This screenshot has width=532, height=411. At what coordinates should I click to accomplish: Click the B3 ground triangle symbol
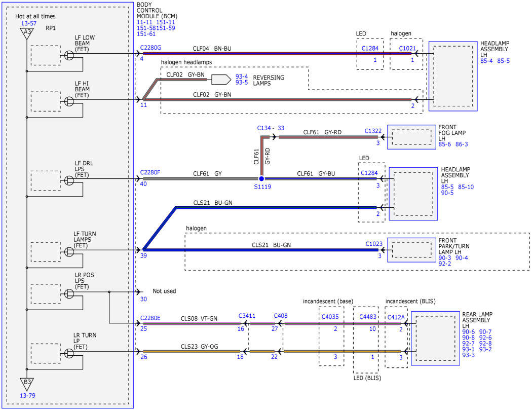pyautogui.click(x=27, y=384)
